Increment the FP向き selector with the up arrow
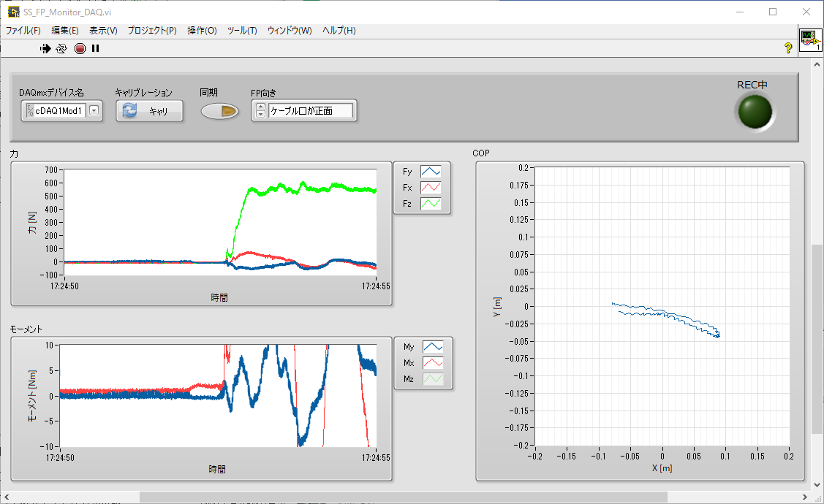This screenshot has height=504, width=824. point(260,107)
